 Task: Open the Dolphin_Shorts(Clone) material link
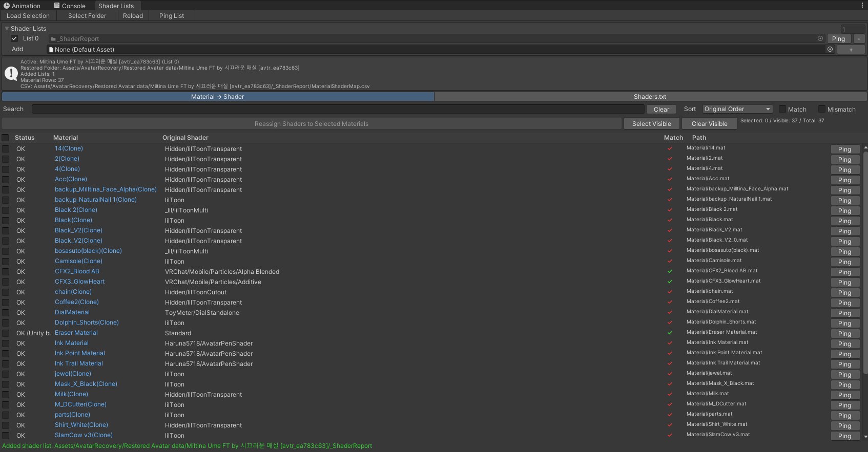pyautogui.click(x=87, y=322)
